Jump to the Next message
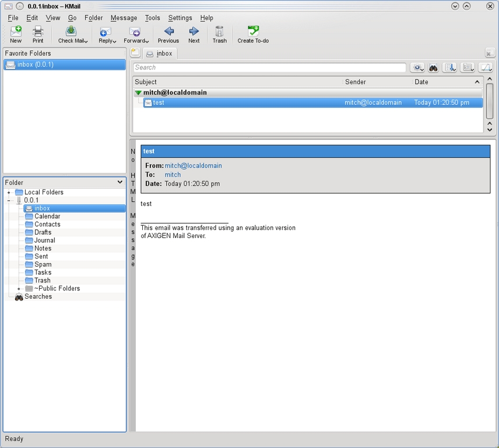 coord(194,34)
